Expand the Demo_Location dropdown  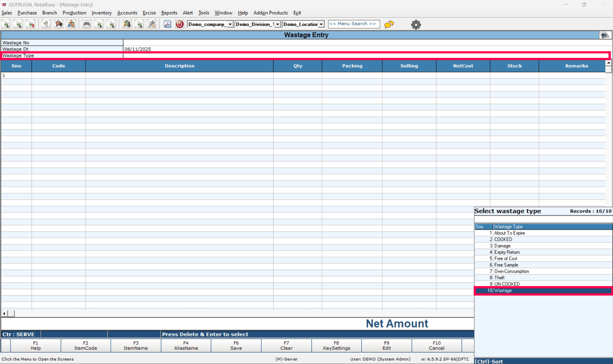click(321, 24)
